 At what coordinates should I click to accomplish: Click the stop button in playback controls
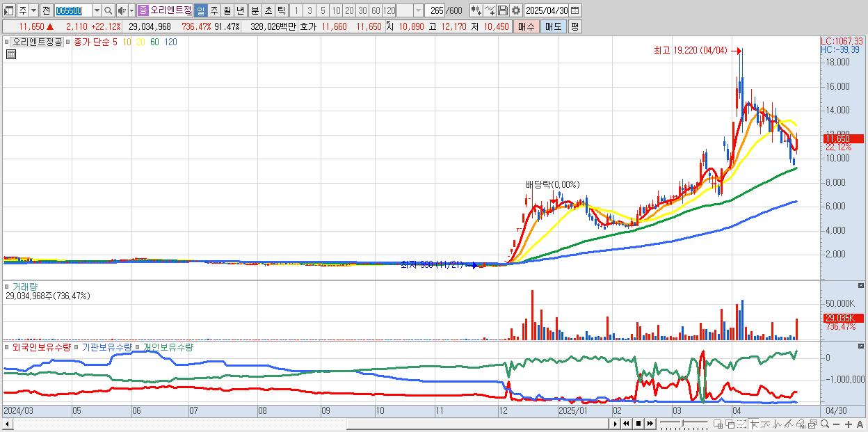[638, 424]
